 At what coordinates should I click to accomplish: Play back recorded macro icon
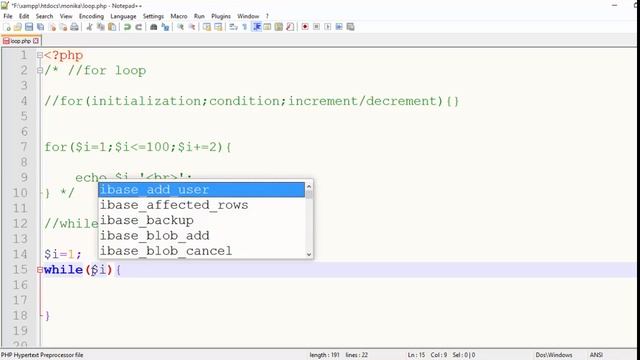click(x=328, y=27)
